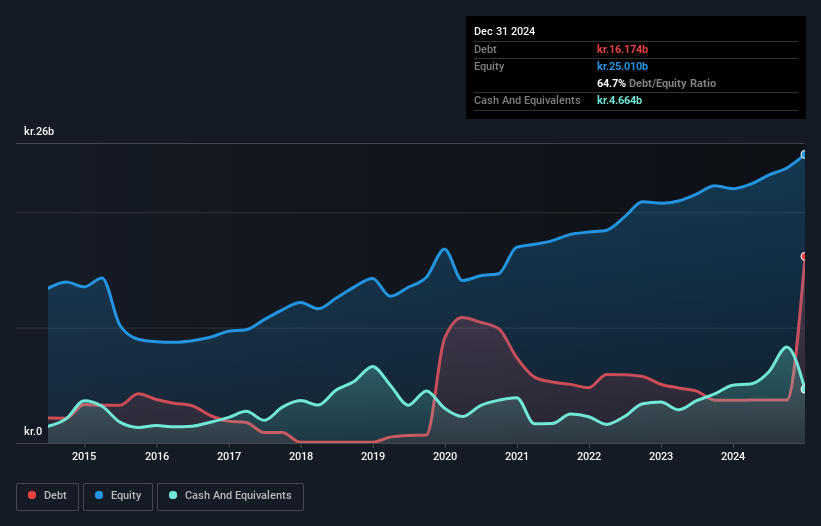Select the 2018 x-axis label
Image resolution: width=821 pixels, height=526 pixels.
(301, 456)
